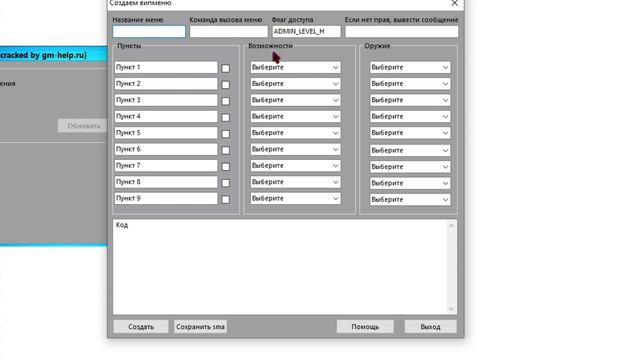The image size is (640, 360).
Task: Expand the Возможности dropdown in row 7
Action: click(296, 165)
